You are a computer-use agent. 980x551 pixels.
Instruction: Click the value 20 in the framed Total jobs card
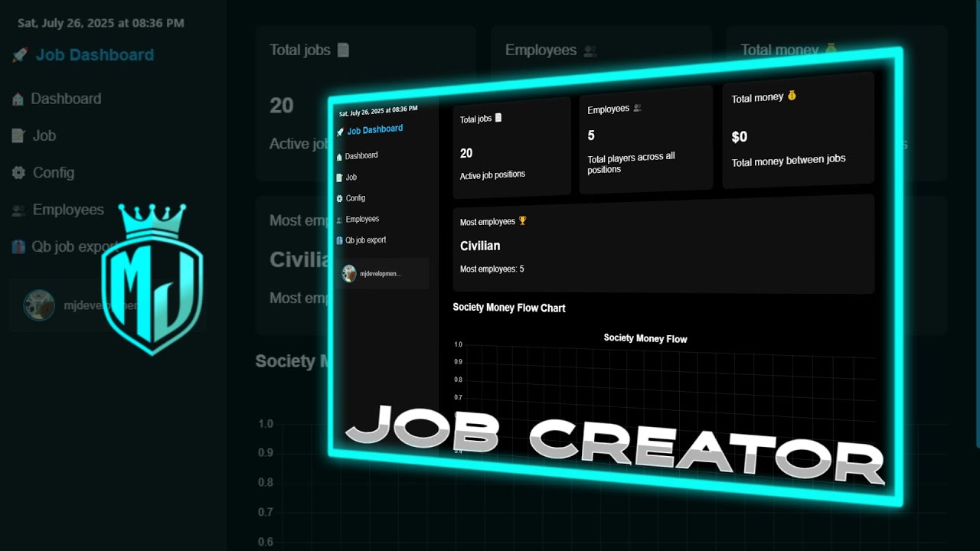466,153
